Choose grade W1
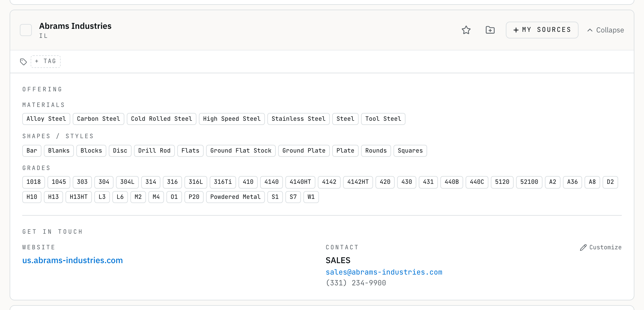The image size is (644, 310). tap(311, 197)
